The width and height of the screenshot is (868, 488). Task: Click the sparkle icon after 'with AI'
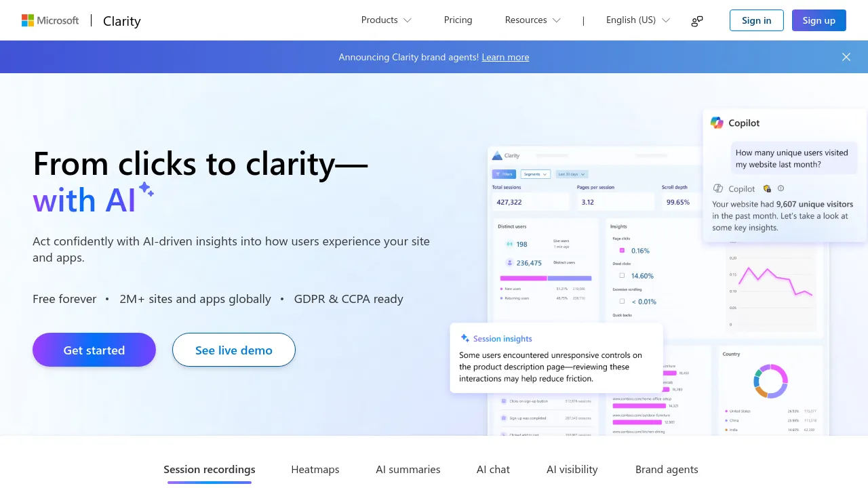coord(146,190)
